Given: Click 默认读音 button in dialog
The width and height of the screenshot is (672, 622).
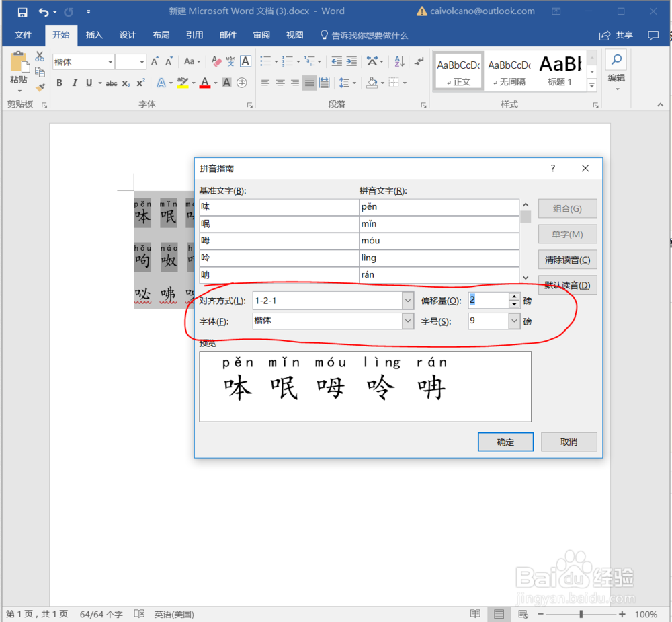Looking at the screenshot, I should (567, 285).
